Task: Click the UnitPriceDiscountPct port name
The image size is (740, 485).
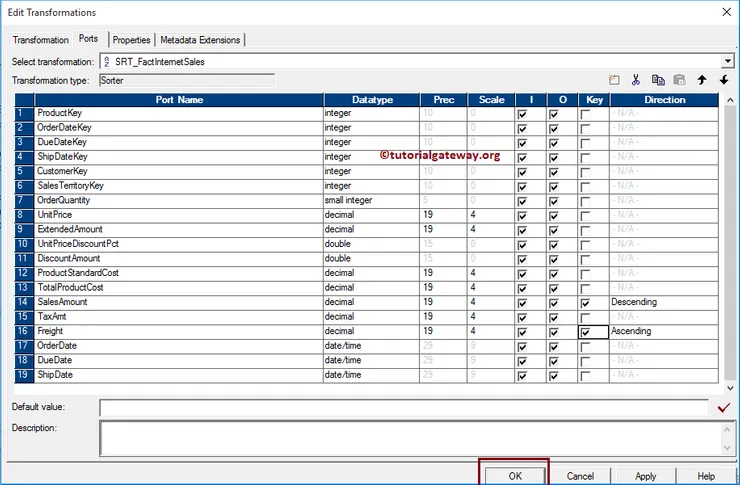Action: point(78,244)
